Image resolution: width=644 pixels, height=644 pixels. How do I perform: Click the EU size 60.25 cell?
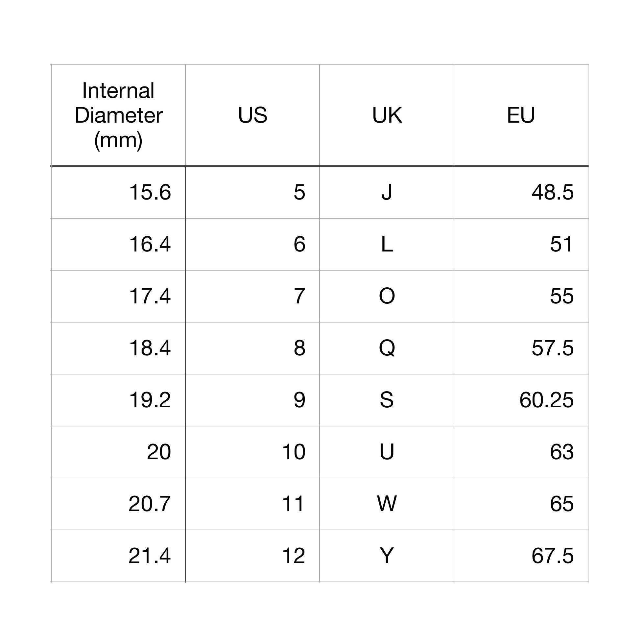click(546, 400)
